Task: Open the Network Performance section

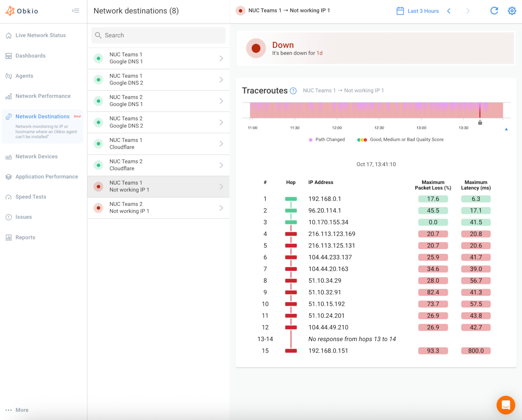Action: coord(43,96)
